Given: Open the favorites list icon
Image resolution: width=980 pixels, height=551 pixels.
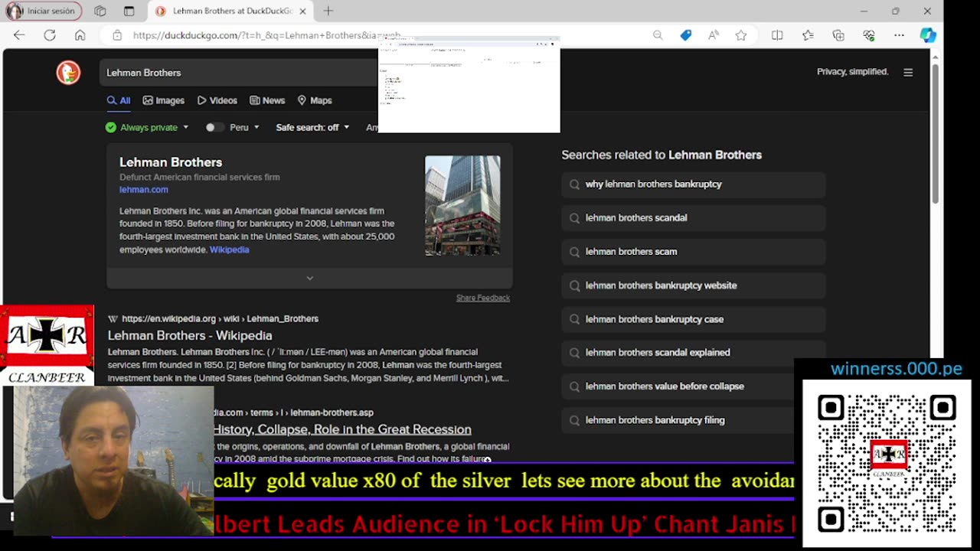Looking at the screenshot, I should (808, 35).
